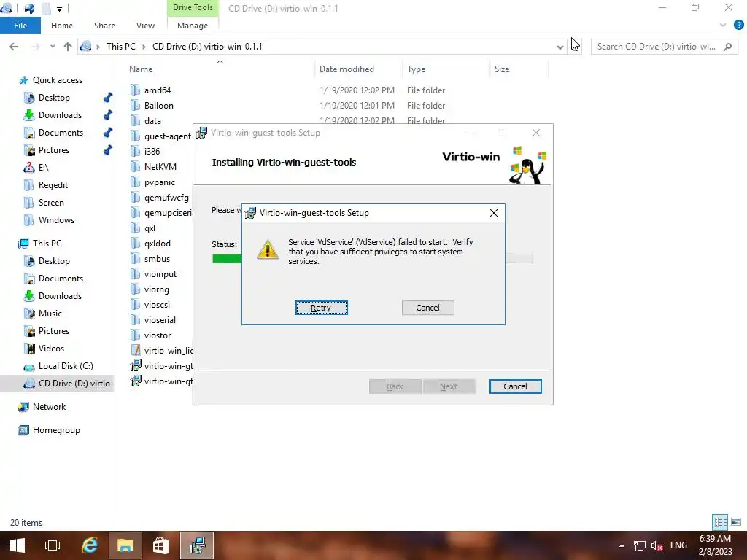Select the smbus folder
Image resolution: width=747 pixels, height=560 pixels.
(x=157, y=259)
